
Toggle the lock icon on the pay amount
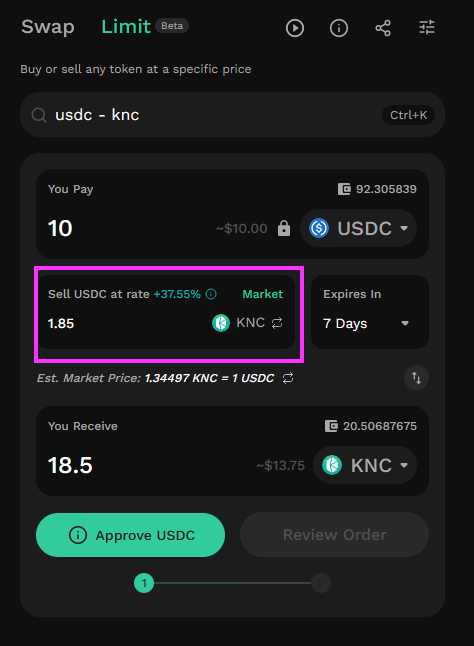click(x=284, y=228)
